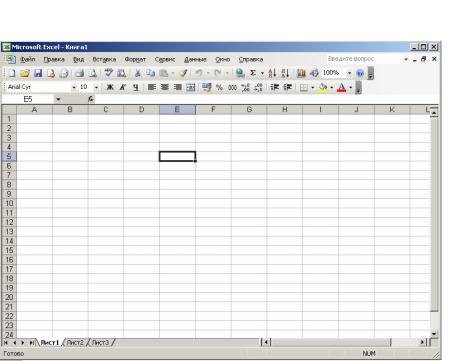
Task: Switch to the Лист2 sheet tab
Action: click(x=75, y=342)
